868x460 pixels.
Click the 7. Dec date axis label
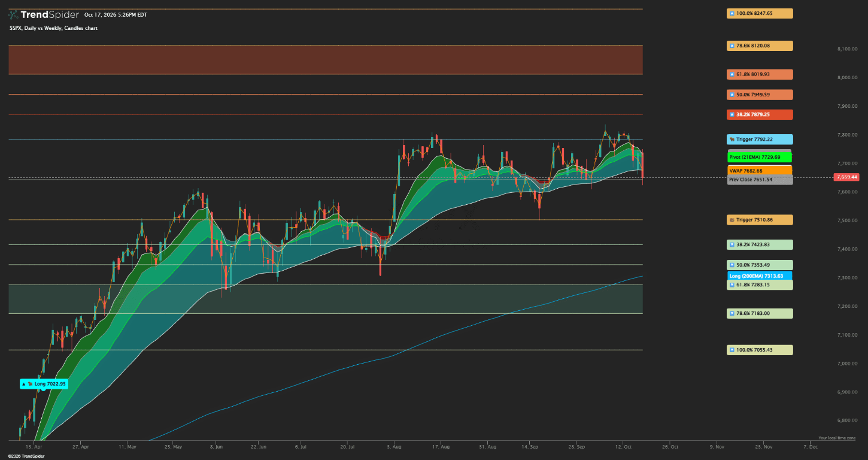[810, 447]
